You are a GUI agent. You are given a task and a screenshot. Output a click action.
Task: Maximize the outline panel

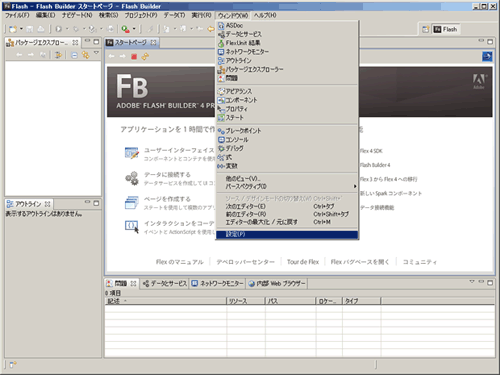click(96, 203)
